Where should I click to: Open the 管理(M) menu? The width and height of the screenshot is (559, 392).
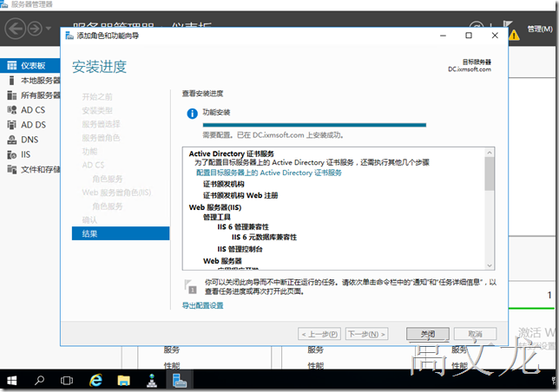point(540,29)
